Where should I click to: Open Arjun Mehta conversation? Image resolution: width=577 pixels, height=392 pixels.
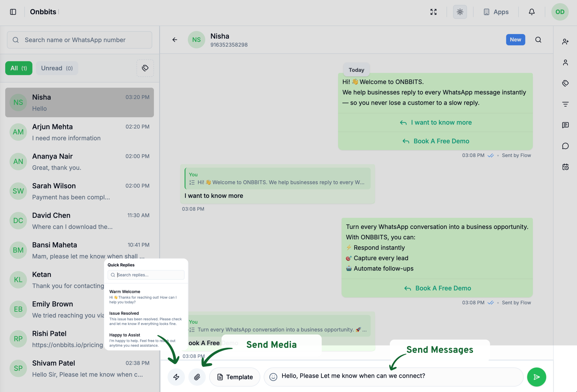(79, 132)
